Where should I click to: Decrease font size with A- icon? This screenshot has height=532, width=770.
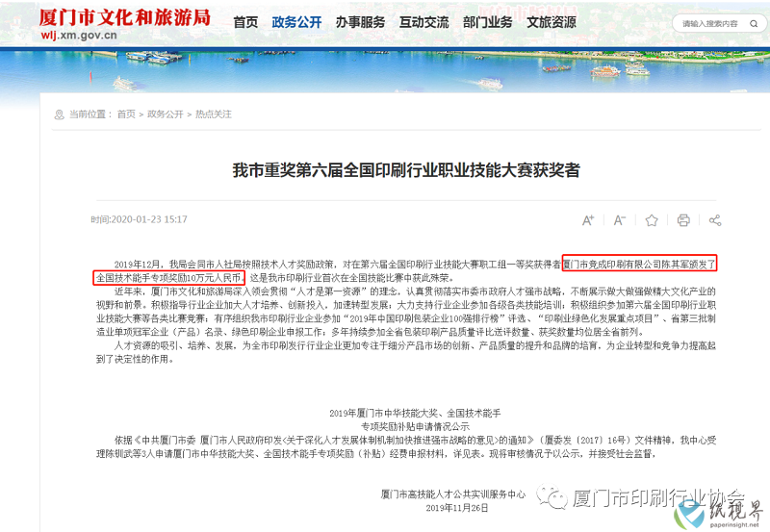click(x=620, y=220)
